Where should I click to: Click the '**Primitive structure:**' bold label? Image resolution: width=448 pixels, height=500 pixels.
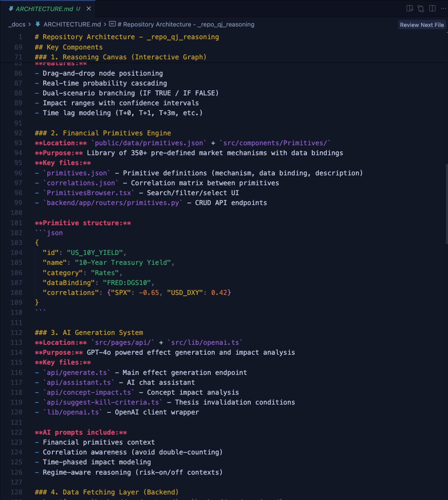[83, 223]
